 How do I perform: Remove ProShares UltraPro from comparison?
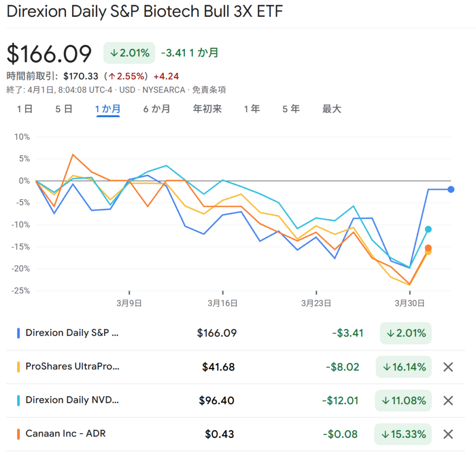(448, 367)
